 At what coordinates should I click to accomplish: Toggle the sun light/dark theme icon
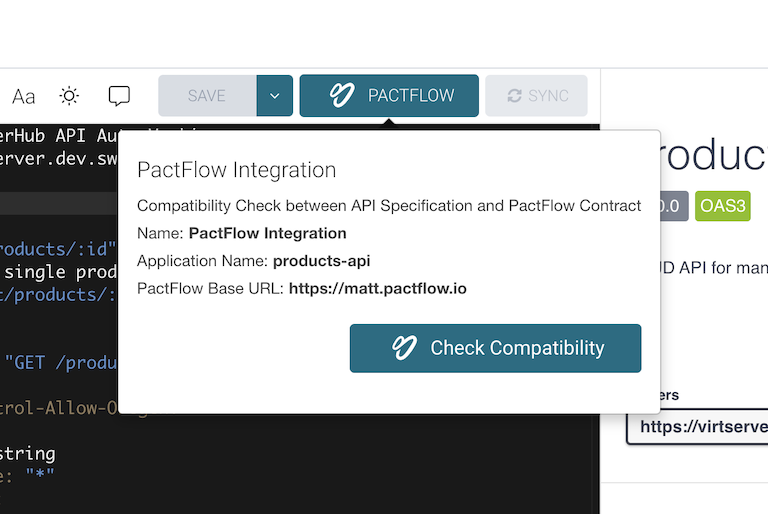point(69,96)
